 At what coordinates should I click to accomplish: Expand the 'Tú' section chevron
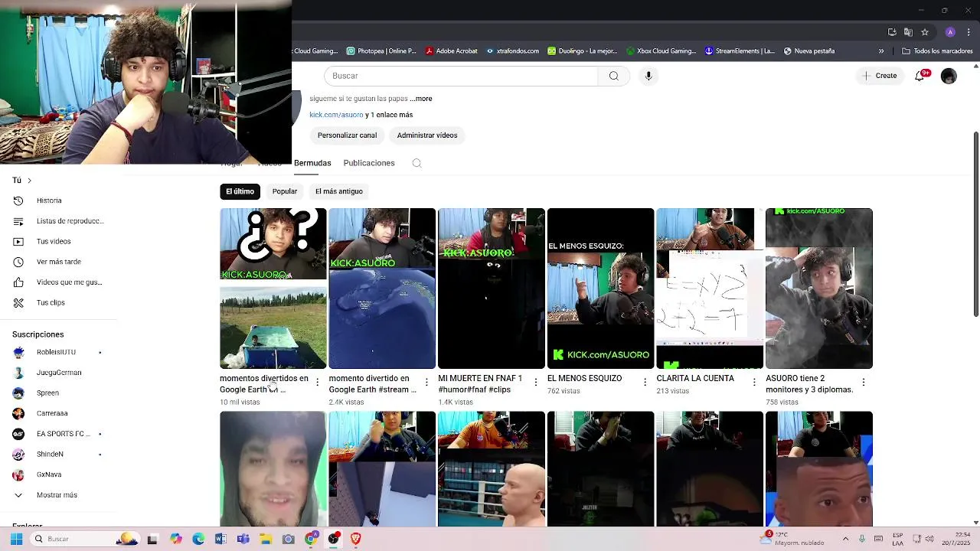coord(29,181)
